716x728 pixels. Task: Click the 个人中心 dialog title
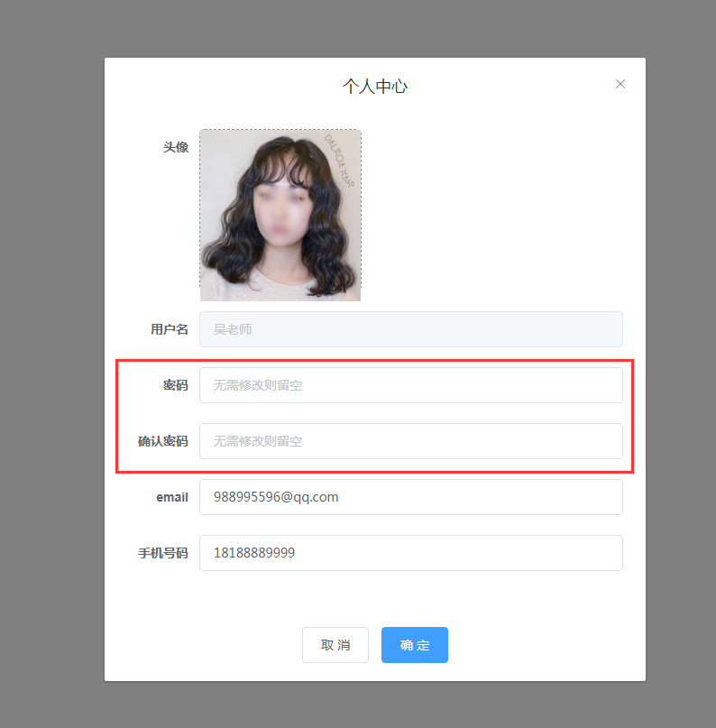(375, 87)
